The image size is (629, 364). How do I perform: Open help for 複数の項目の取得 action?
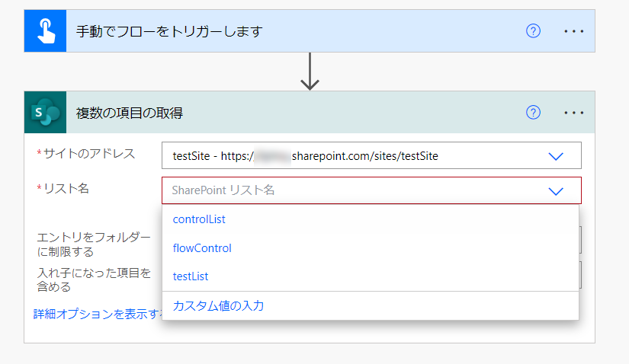533,112
